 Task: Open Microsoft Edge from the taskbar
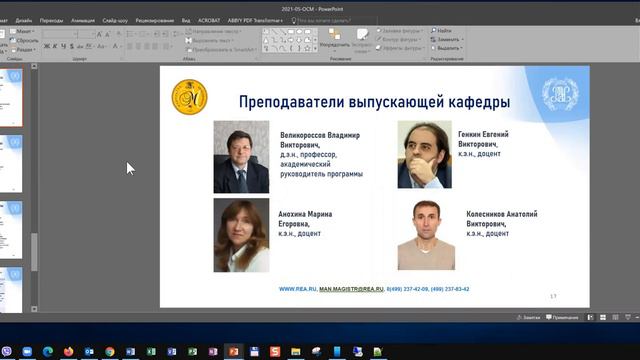pyautogui.click(x=48, y=351)
